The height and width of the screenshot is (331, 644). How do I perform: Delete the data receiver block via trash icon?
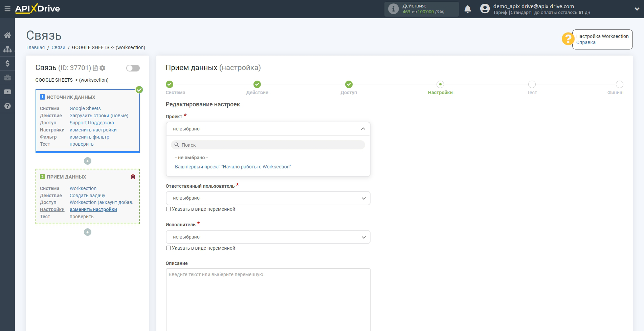pyautogui.click(x=133, y=177)
